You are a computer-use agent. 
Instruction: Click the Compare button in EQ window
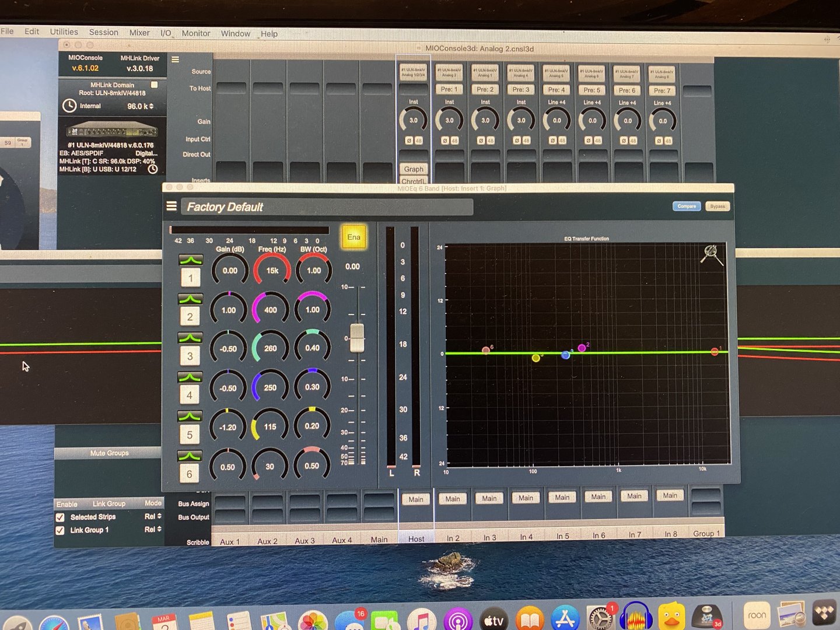[x=687, y=206]
